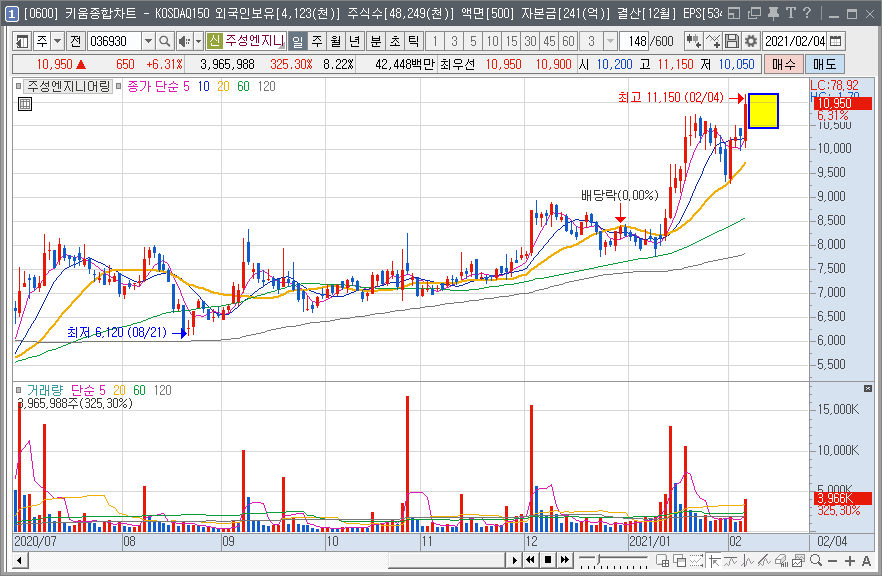Image resolution: width=882 pixels, height=576 pixels.
Task: Click the pin window icon in title bar
Action: [773, 14]
